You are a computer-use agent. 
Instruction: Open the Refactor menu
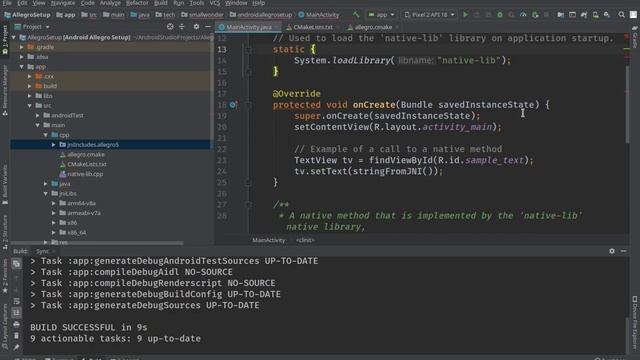(x=137, y=3)
